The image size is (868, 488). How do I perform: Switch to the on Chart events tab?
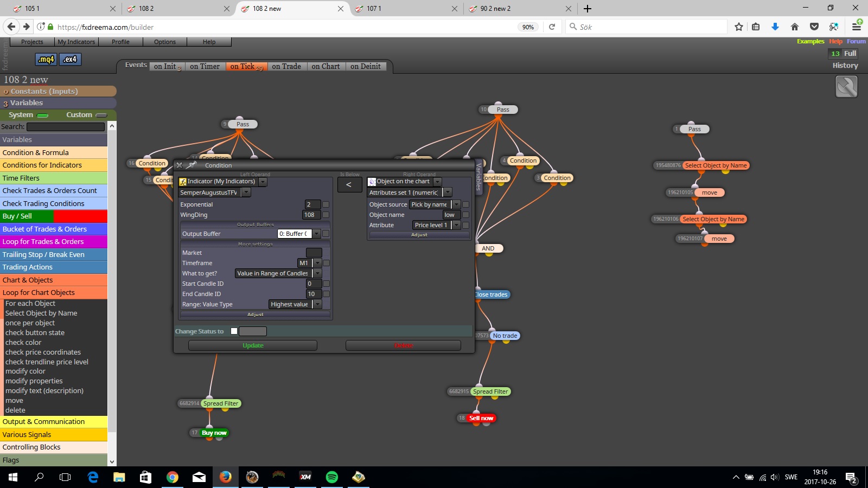325,66
